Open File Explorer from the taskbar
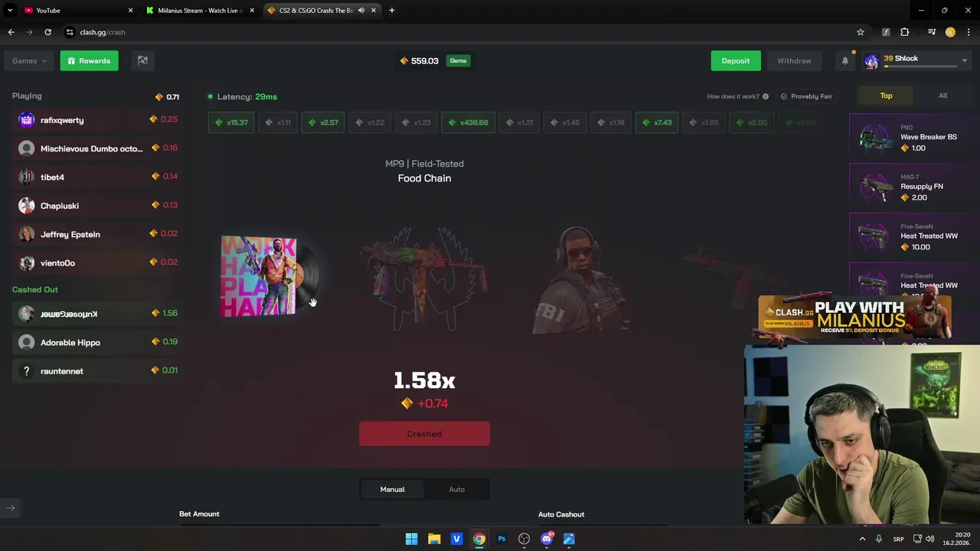 point(434,539)
